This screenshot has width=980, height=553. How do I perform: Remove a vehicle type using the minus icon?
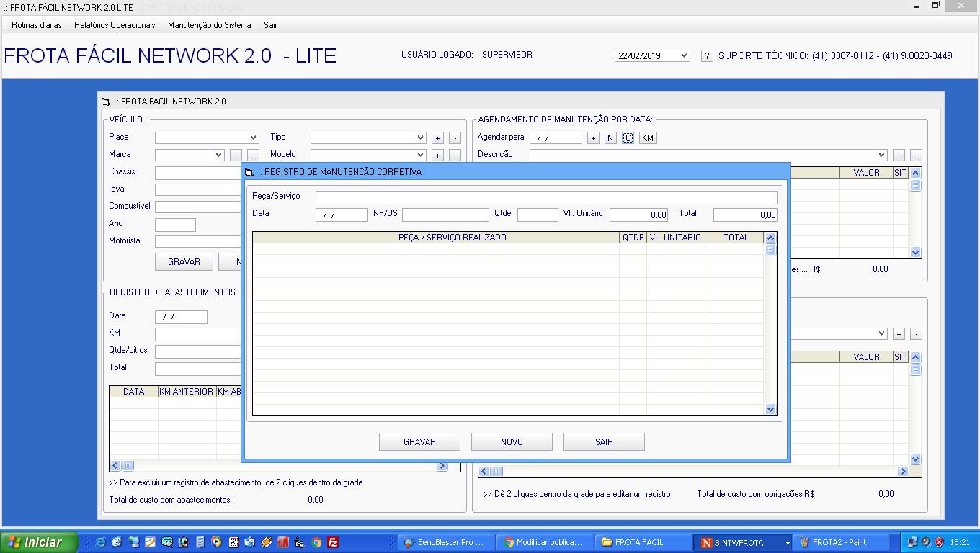point(455,137)
